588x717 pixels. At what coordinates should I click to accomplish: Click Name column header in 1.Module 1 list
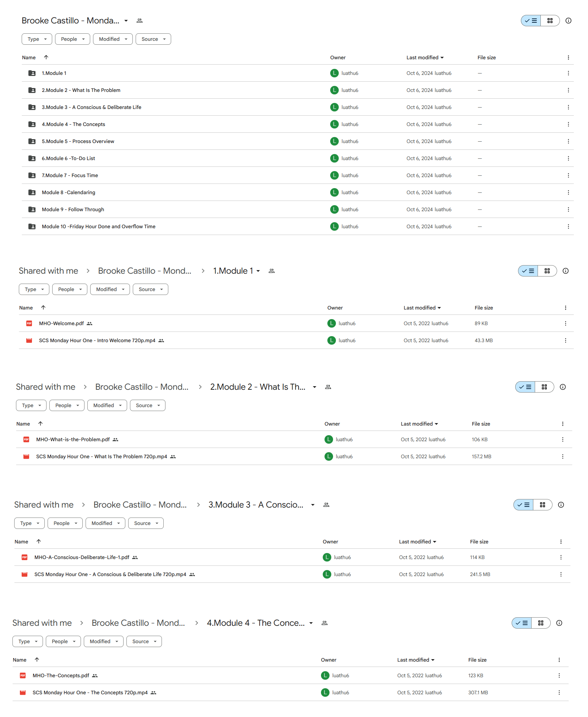coord(26,308)
